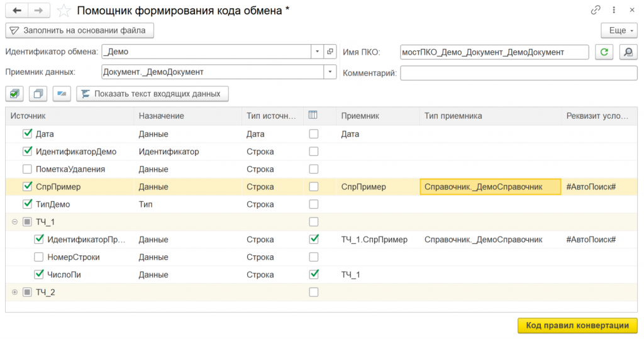The image size is (644, 339).
Task: Click the green refresh icon near Имя ПКО
Action: tap(604, 52)
